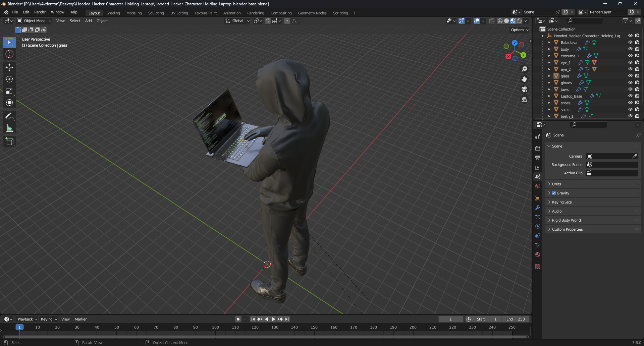
Task: Click the zoom magnifier viewport icon
Action: point(524,69)
